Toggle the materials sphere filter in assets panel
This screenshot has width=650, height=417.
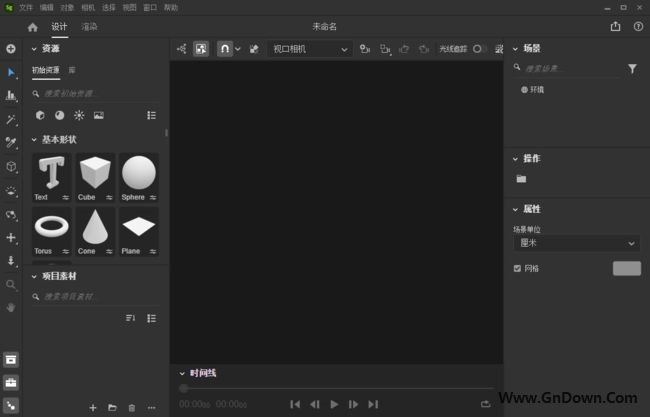[x=60, y=115]
